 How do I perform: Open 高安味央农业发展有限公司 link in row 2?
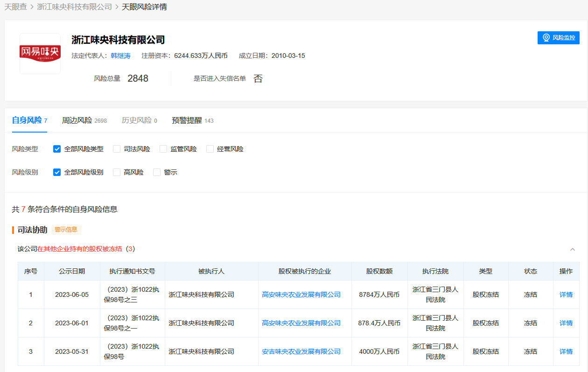pyautogui.click(x=301, y=323)
